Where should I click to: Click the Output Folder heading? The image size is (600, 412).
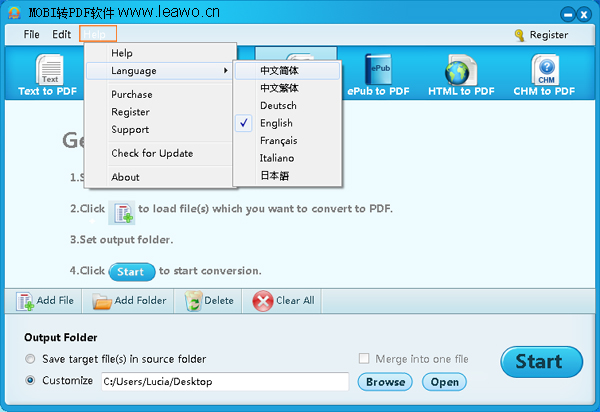[60, 337]
